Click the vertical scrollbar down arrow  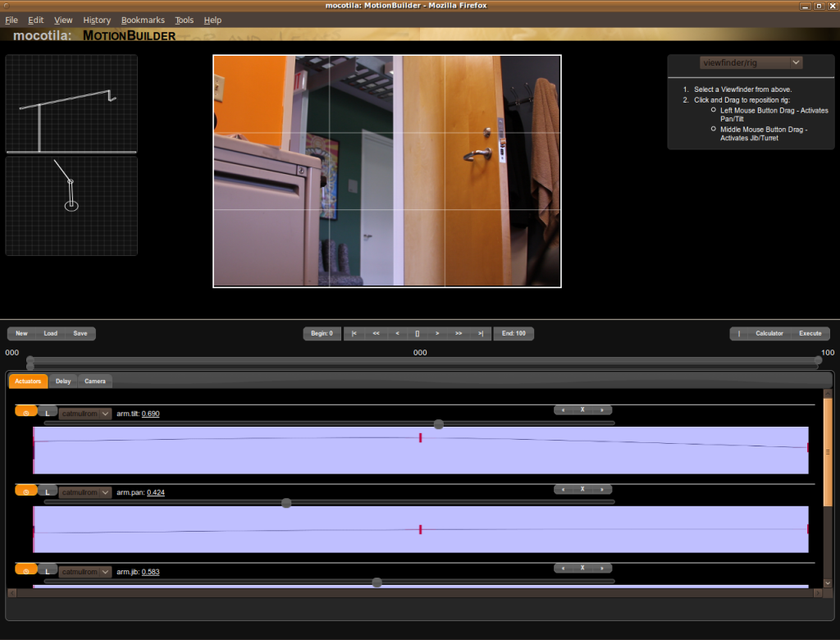pyautogui.click(x=828, y=583)
